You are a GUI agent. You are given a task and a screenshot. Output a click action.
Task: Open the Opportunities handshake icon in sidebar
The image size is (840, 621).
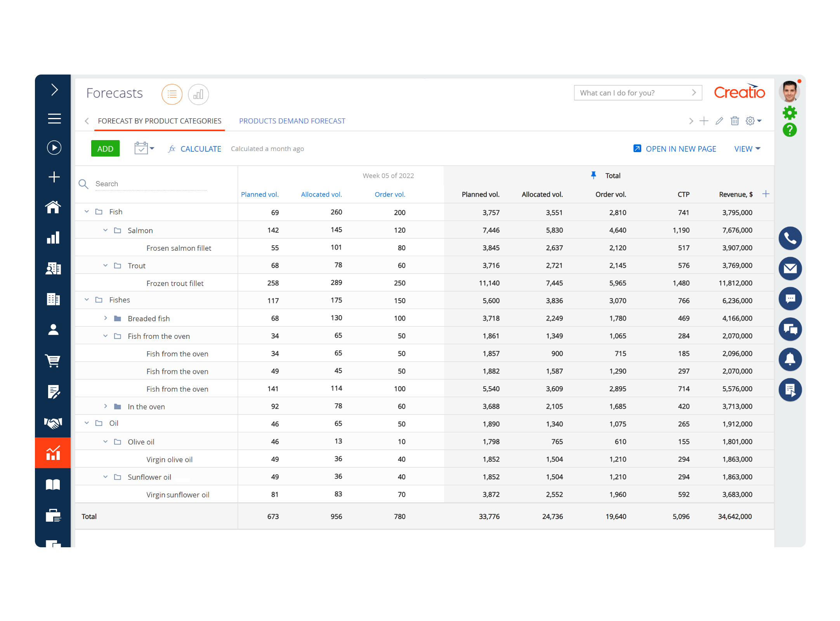click(53, 422)
